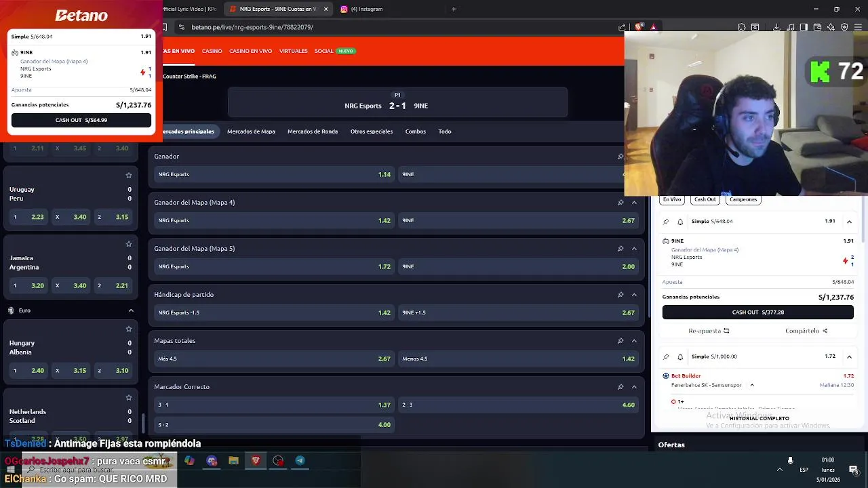Click the Compártelo share link
This screenshot has height=488, width=868.
point(806,331)
